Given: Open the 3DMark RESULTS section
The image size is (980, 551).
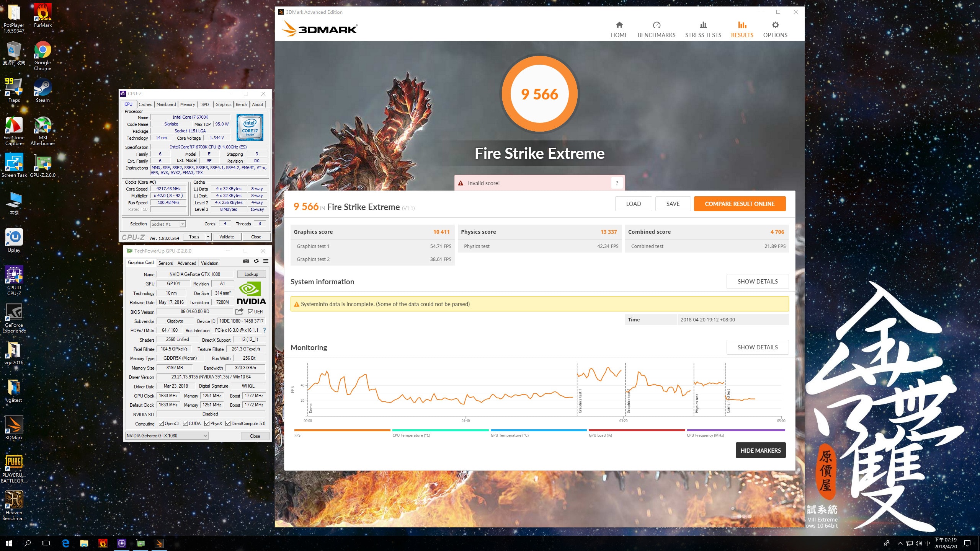Looking at the screenshot, I should click(x=742, y=30).
